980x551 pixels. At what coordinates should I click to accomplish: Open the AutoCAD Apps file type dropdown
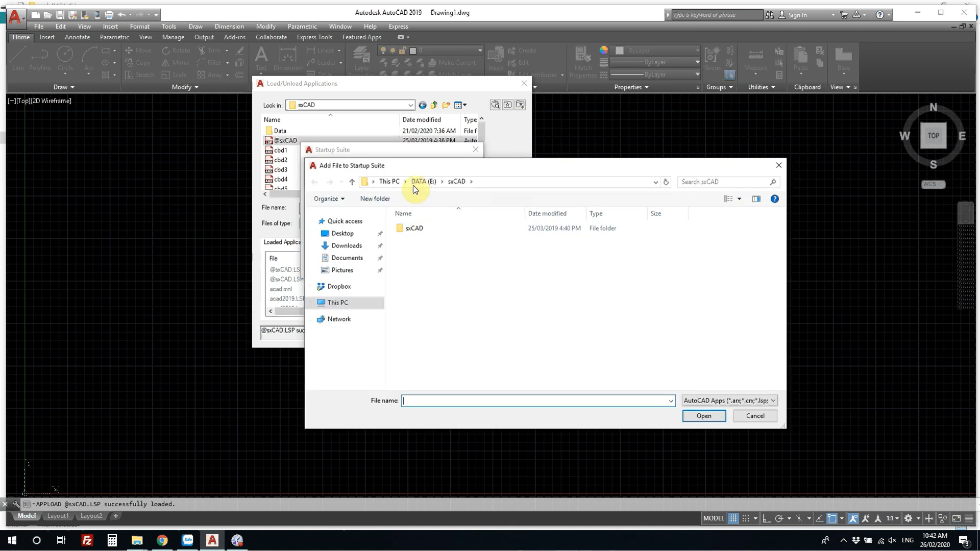click(729, 401)
